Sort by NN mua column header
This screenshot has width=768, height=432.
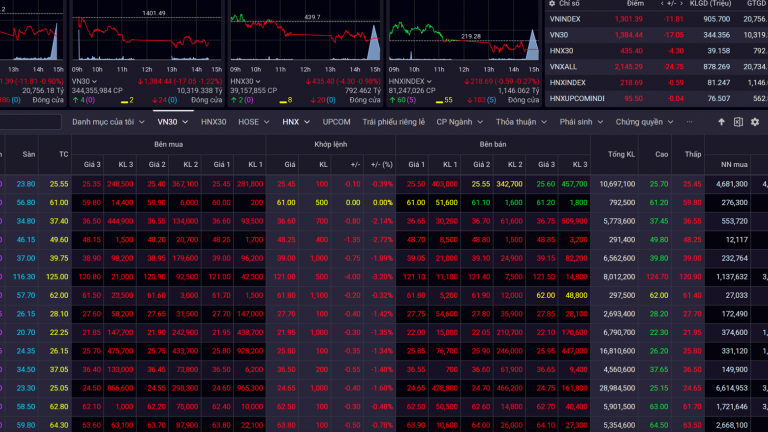734,165
